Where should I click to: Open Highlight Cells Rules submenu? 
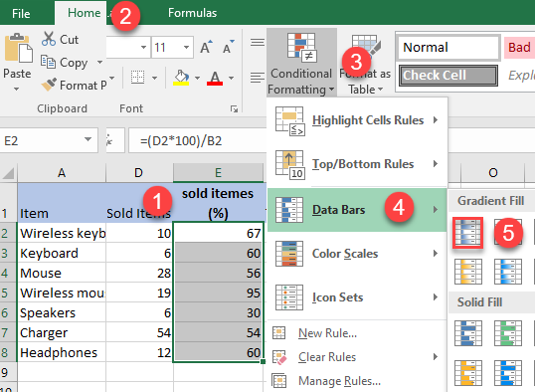click(357, 120)
